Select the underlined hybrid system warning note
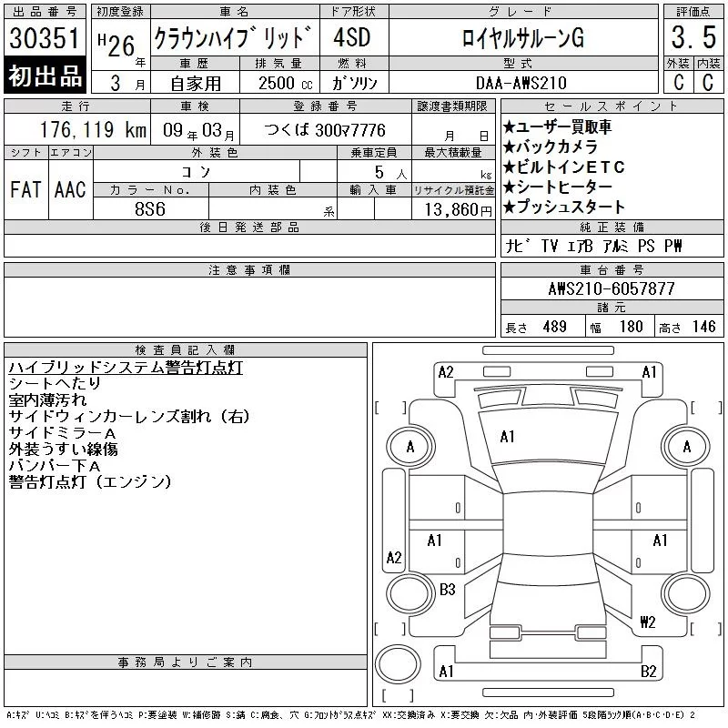This screenshot has height=728, width=728. [x=126, y=368]
